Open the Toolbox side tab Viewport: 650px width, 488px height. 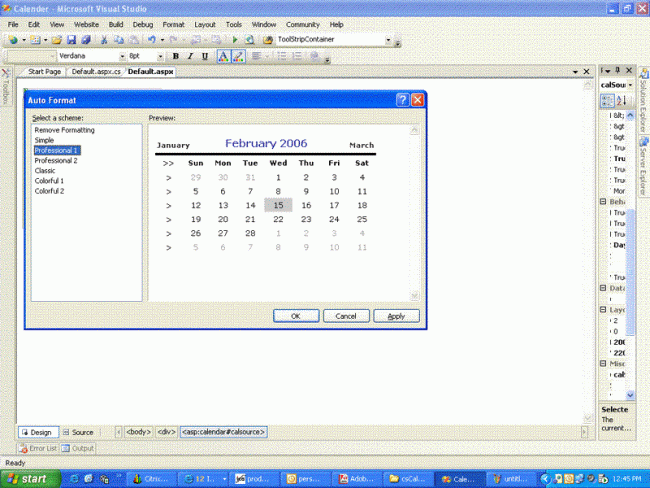click(x=5, y=87)
